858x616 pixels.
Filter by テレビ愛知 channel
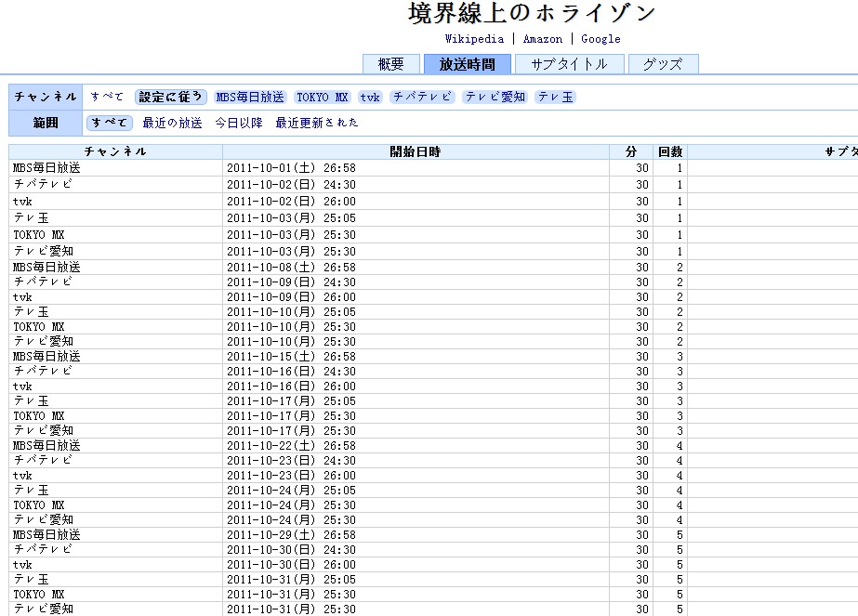coord(495,97)
